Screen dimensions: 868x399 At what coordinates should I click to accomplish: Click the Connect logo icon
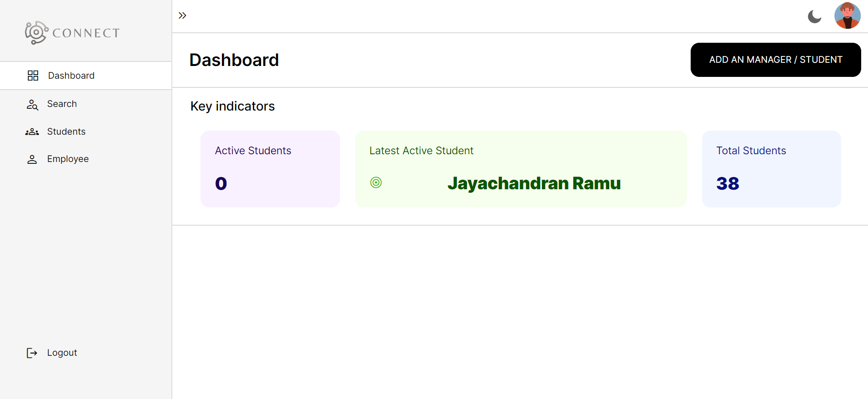click(36, 32)
